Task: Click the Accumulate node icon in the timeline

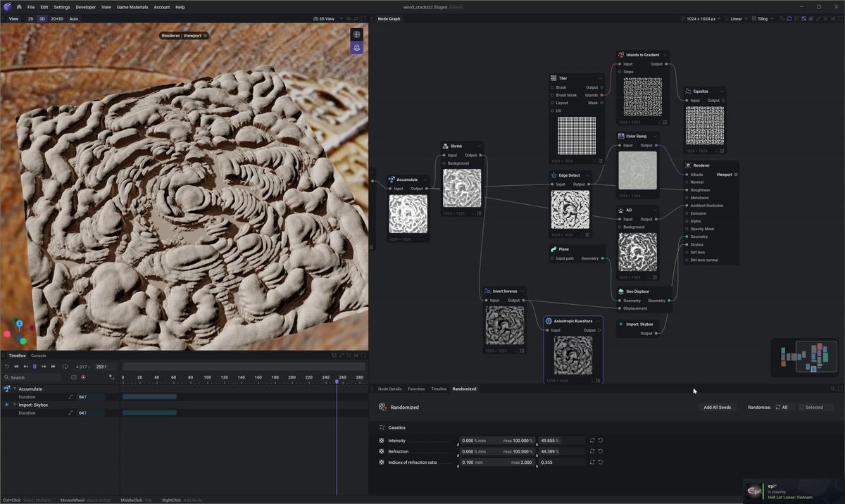Action: click(x=7, y=389)
